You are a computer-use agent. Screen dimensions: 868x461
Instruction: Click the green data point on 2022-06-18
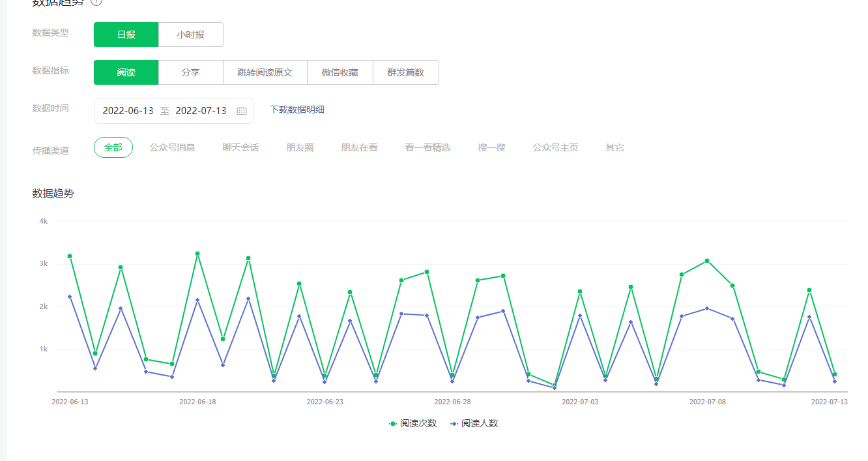pos(197,254)
